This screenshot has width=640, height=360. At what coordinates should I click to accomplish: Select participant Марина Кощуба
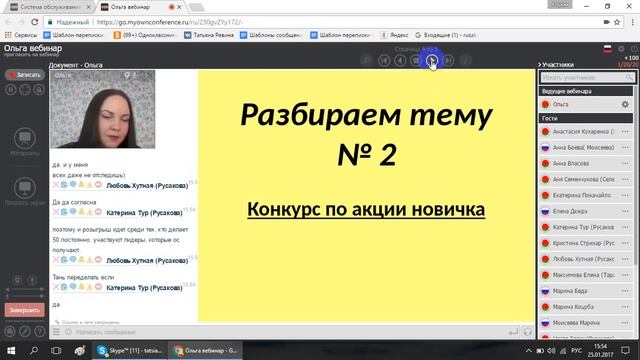(x=585, y=307)
